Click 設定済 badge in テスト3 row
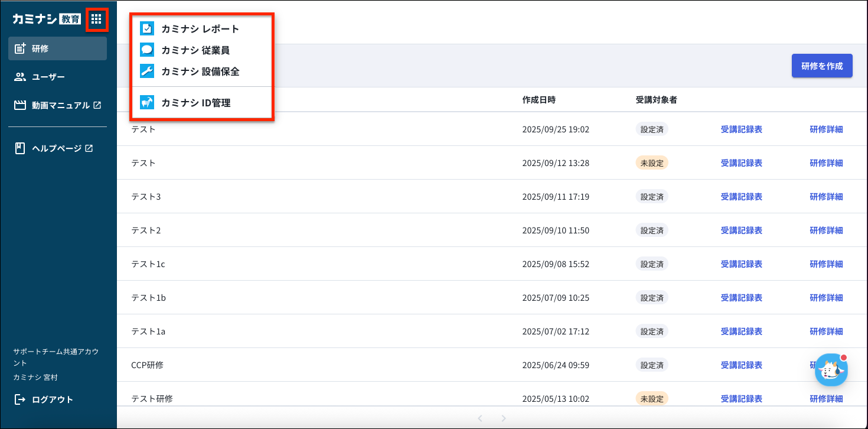The image size is (868, 429). point(652,196)
